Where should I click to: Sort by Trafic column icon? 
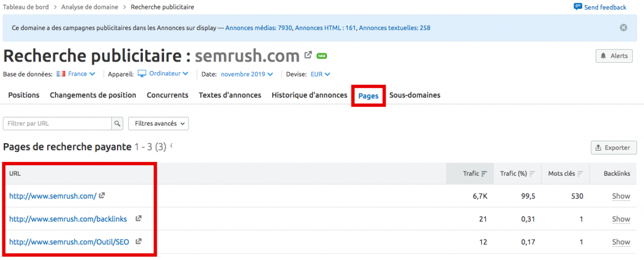point(484,173)
